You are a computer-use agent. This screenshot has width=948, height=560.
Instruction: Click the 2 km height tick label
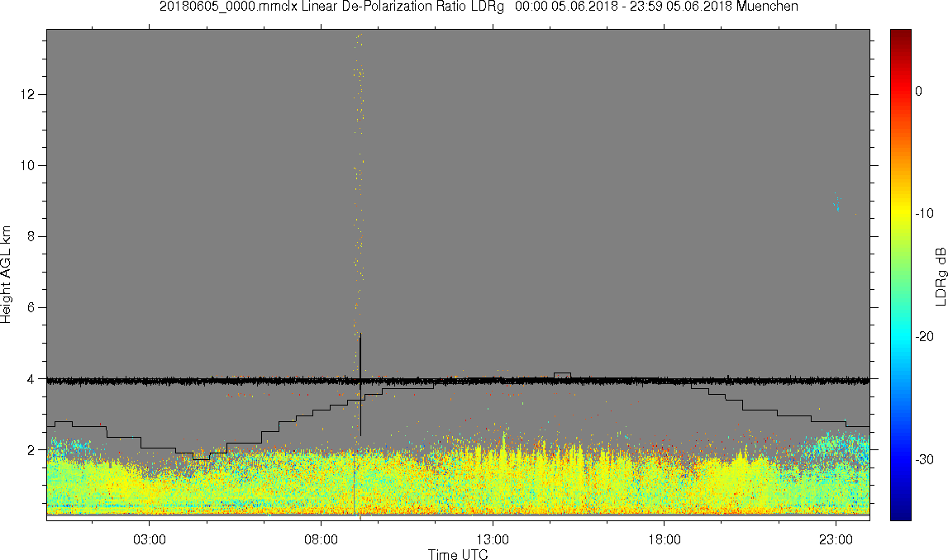(31, 450)
